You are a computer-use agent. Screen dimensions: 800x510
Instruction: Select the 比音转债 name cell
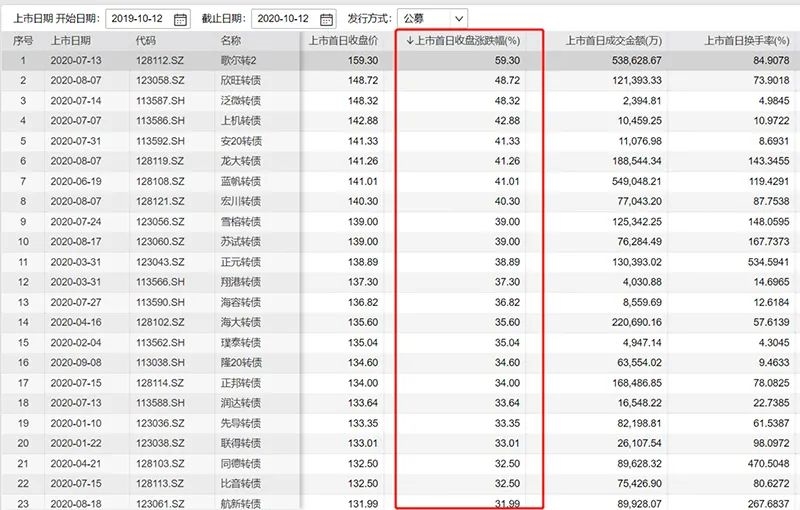(x=241, y=483)
